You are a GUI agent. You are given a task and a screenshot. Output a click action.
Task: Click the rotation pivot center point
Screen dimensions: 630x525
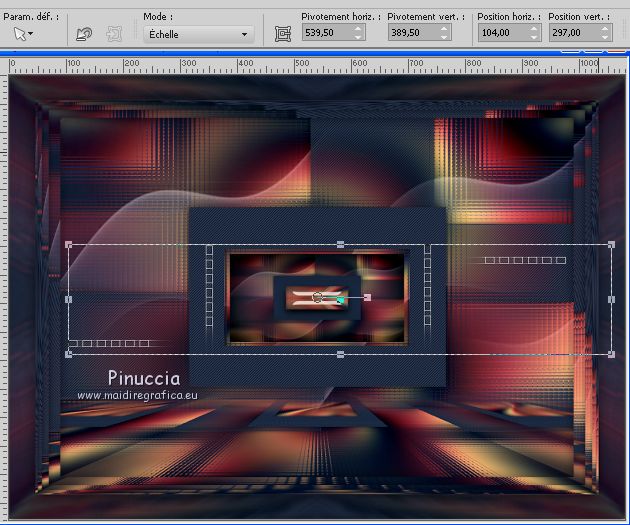tap(317, 297)
